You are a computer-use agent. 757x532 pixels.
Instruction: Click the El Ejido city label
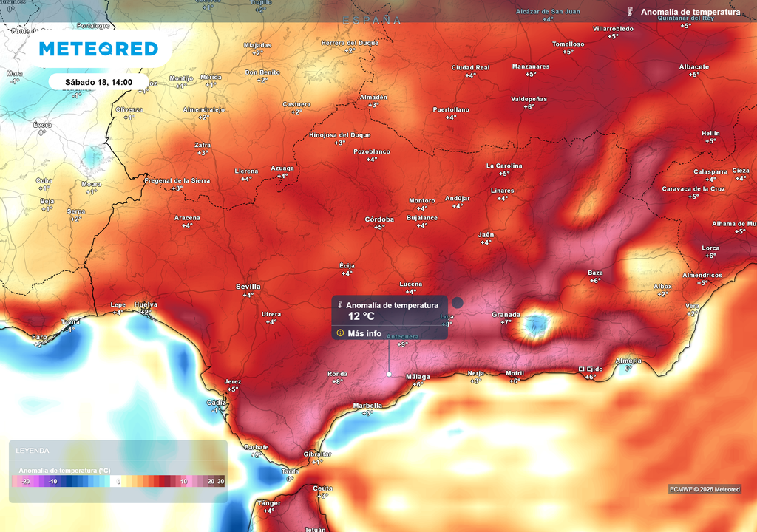pyautogui.click(x=591, y=369)
